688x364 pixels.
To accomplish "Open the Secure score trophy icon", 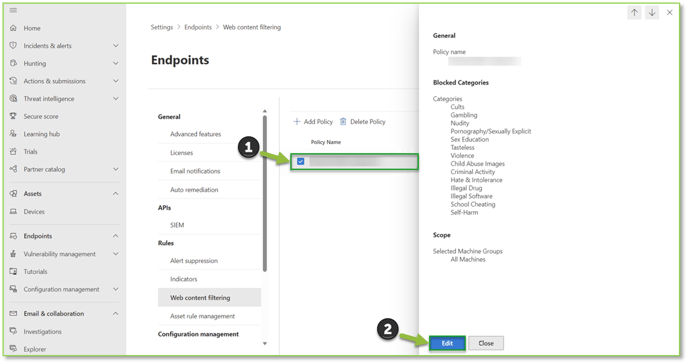I will pyautogui.click(x=13, y=116).
